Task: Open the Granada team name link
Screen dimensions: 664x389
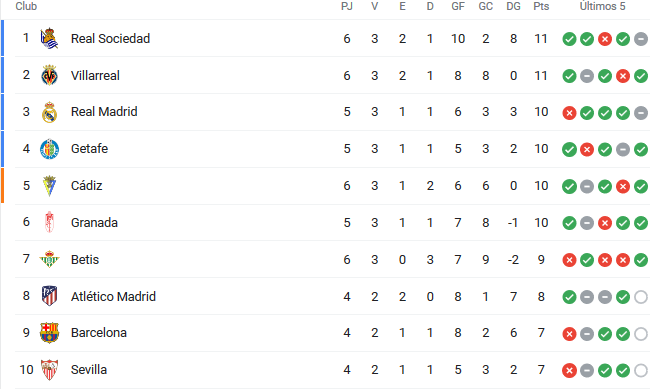Action: (x=94, y=223)
